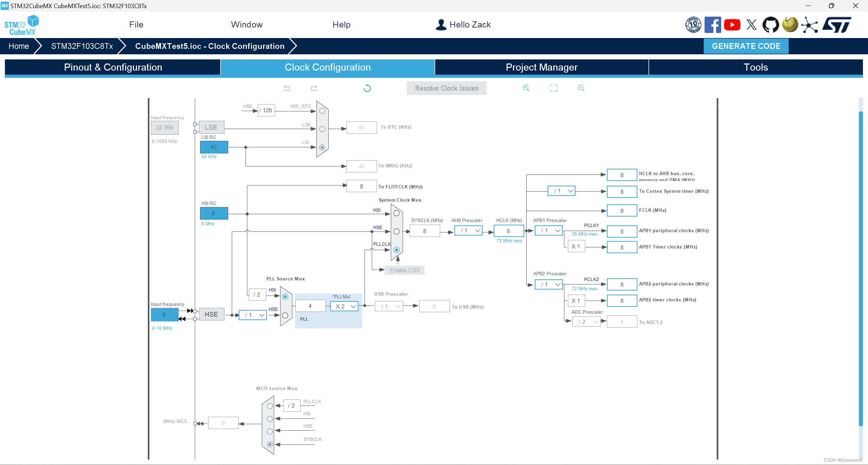Go to Home breadcrumb
This screenshot has width=868, height=465.
(x=19, y=46)
